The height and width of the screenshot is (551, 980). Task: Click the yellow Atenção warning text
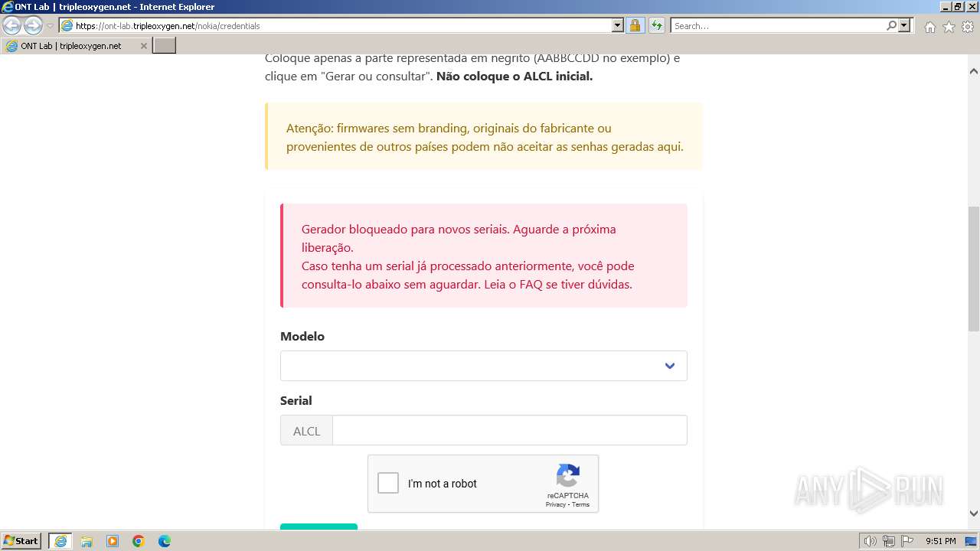point(485,137)
